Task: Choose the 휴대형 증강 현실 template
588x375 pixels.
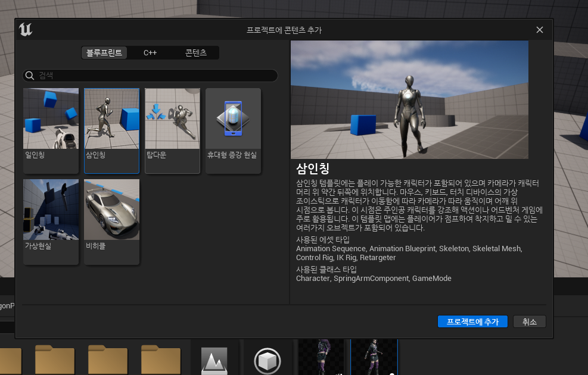Action: click(x=234, y=131)
